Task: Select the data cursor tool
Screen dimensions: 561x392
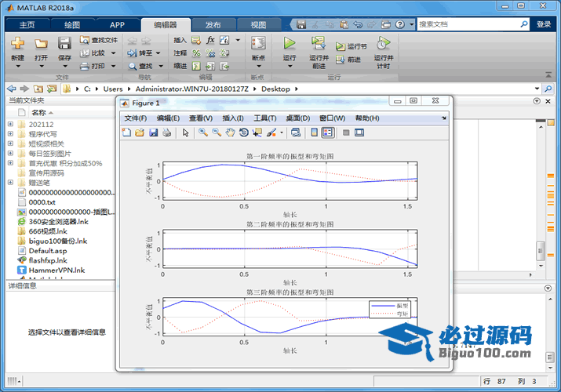Action: (x=257, y=132)
